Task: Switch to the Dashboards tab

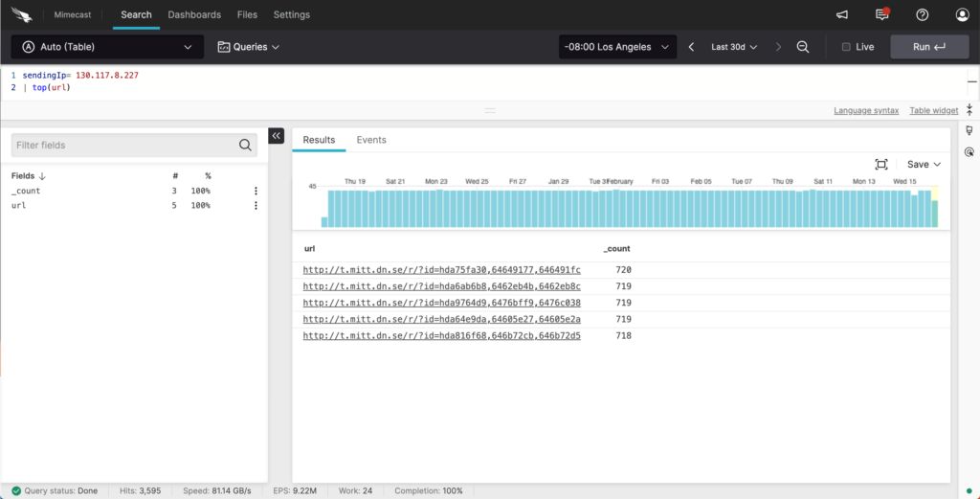Action: tap(194, 14)
